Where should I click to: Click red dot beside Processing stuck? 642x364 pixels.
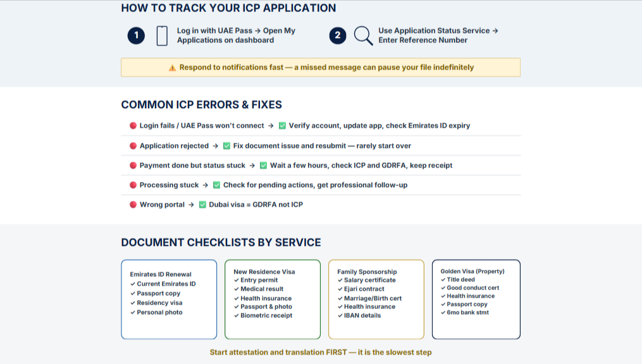[x=133, y=185]
